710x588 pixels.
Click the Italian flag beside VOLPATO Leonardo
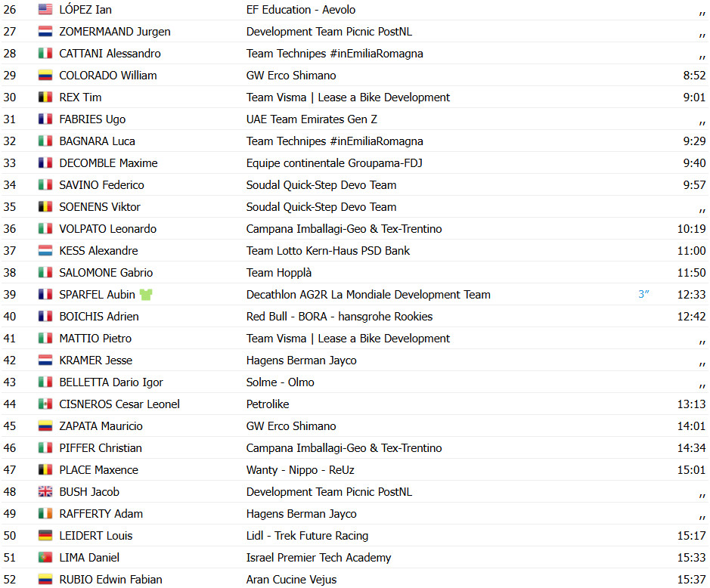click(45, 228)
